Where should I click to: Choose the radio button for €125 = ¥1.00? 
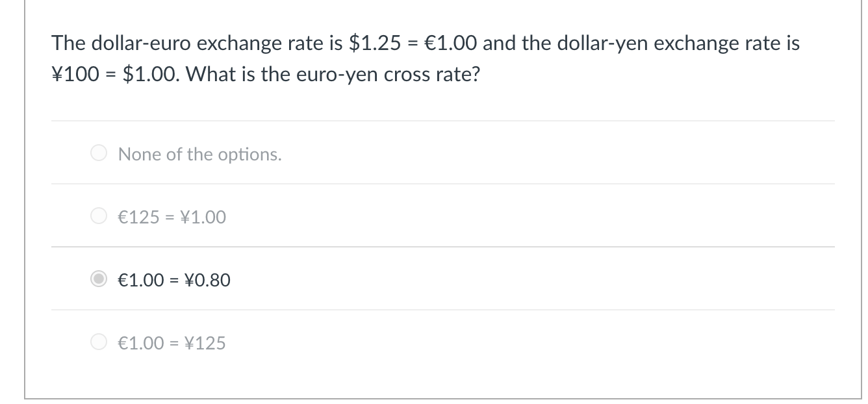point(99,217)
